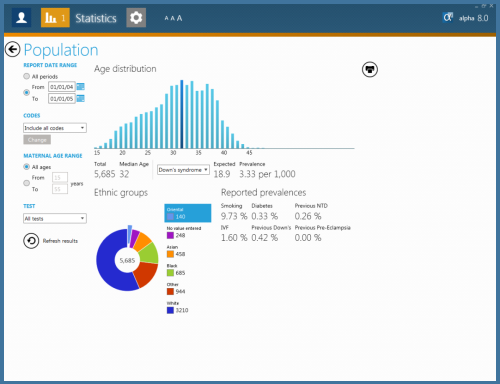This screenshot has width=500, height=384.
Task: Expand the Down's syndrome dropdown
Action: click(183, 170)
